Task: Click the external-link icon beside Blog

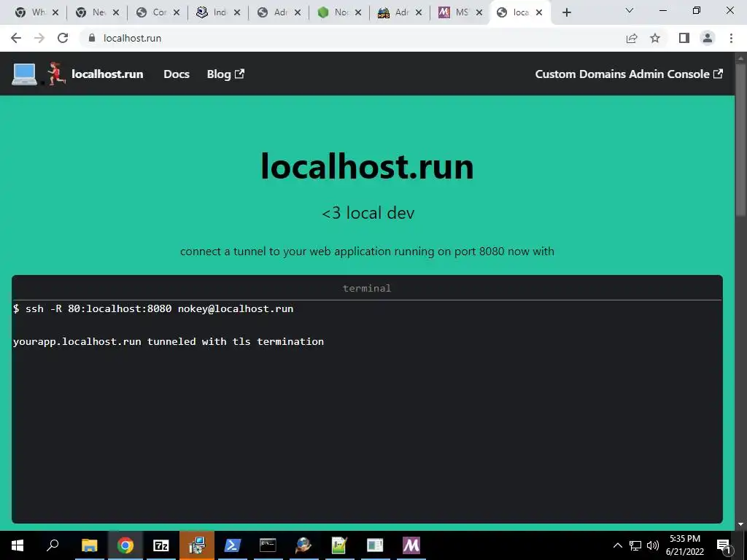Action: pyautogui.click(x=239, y=74)
